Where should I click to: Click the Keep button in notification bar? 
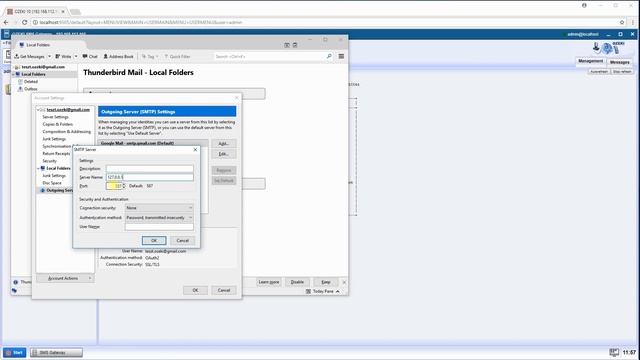326,282
